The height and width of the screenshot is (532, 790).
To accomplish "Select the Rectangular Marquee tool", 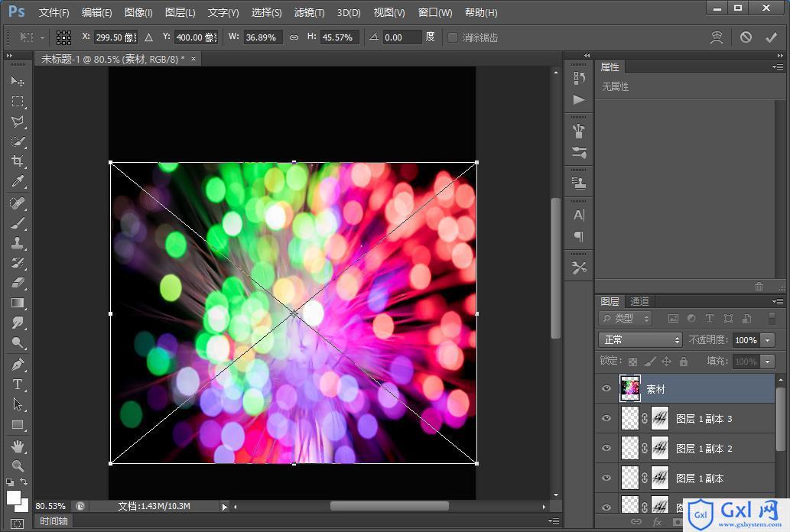I will [18, 101].
